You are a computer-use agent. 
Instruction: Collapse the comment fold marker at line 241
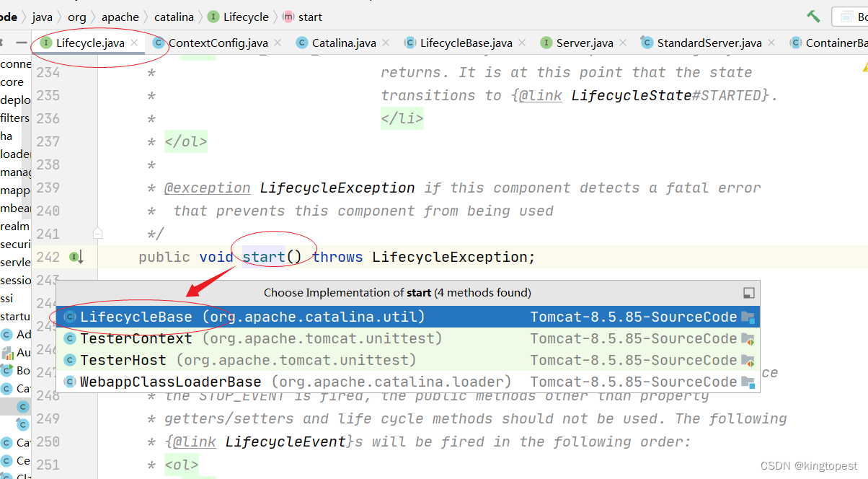(x=97, y=233)
